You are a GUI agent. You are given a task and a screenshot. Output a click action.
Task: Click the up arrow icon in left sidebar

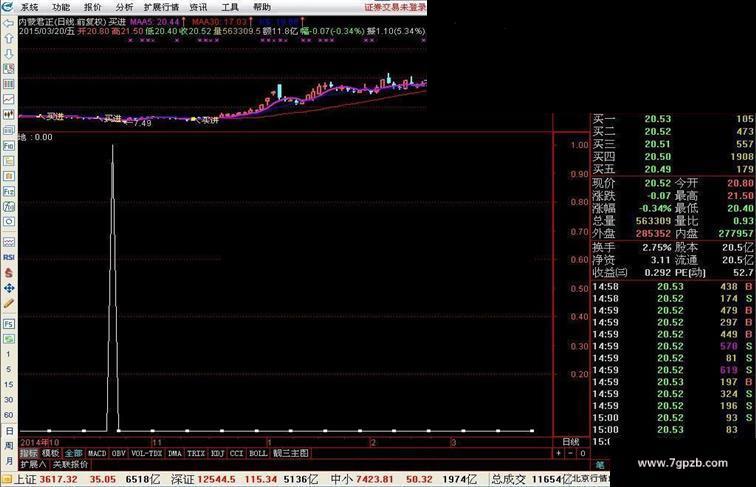click(8, 39)
